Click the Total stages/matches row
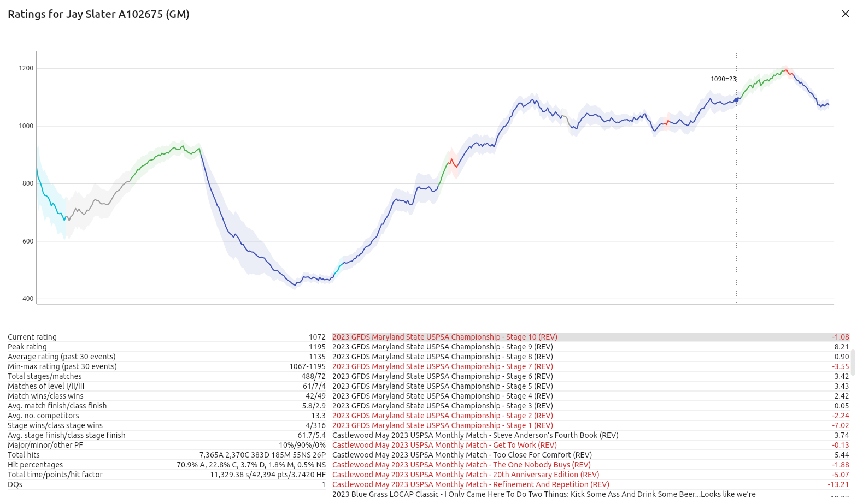 click(167, 376)
